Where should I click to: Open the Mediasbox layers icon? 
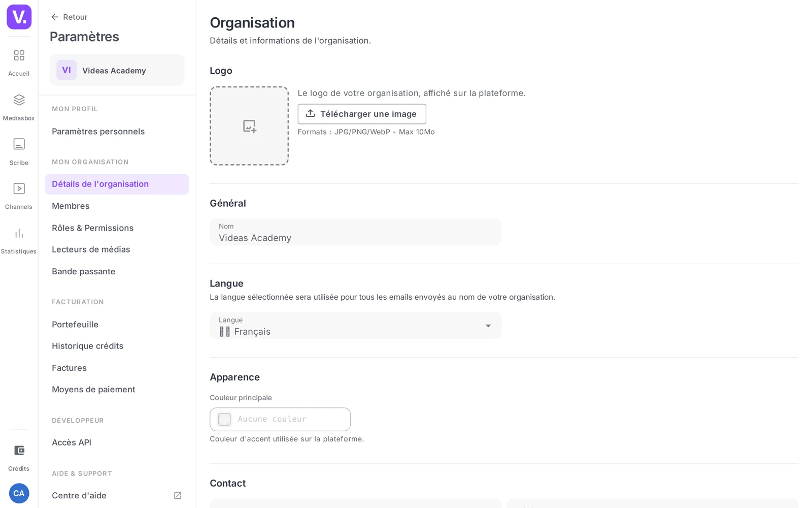click(x=19, y=100)
